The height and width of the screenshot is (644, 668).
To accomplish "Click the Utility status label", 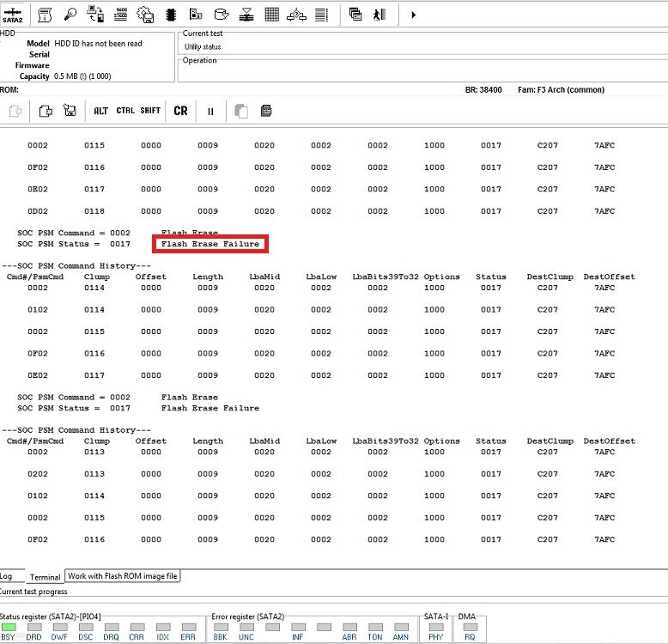I will click(203, 47).
